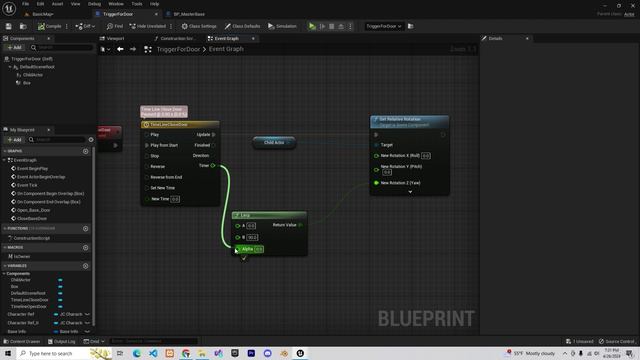
Task: Open My Blueprint settings gear
Action: [x=91, y=140]
